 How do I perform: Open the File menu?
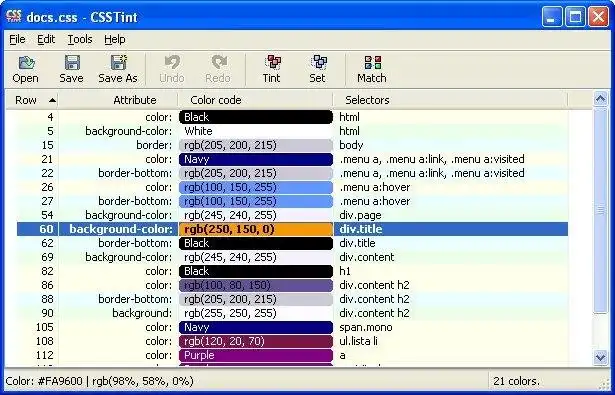[17, 39]
